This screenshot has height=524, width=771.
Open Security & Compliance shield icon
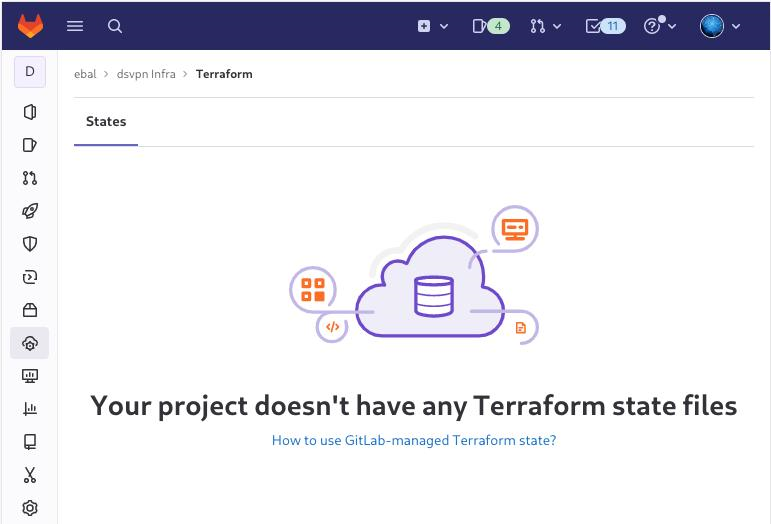pyautogui.click(x=30, y=244)
